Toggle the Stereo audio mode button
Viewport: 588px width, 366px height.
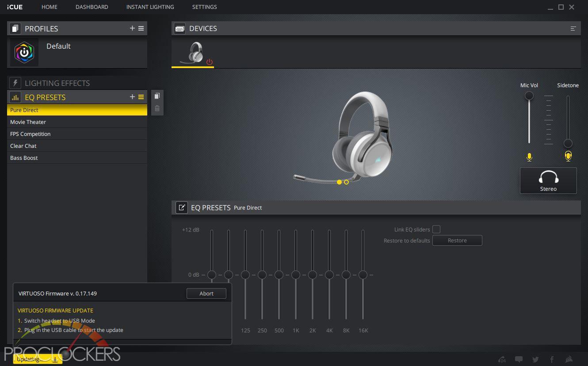point(548,181)
